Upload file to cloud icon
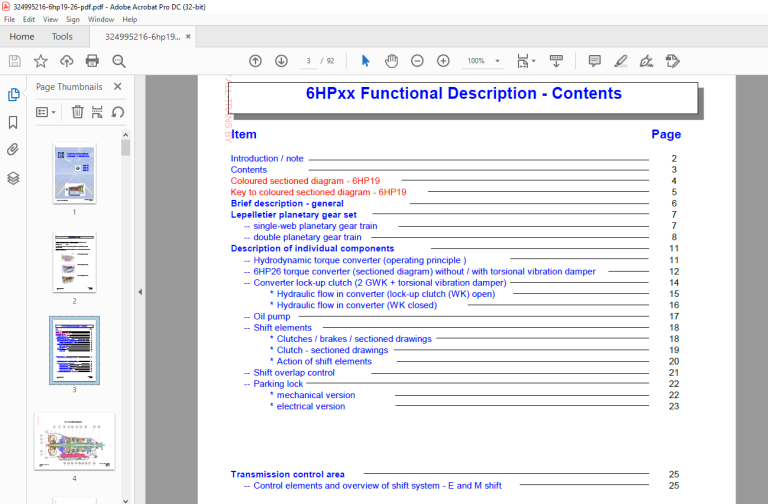This screenshot has height=504, width=768. pyautogui.click(x=67, y=61)
